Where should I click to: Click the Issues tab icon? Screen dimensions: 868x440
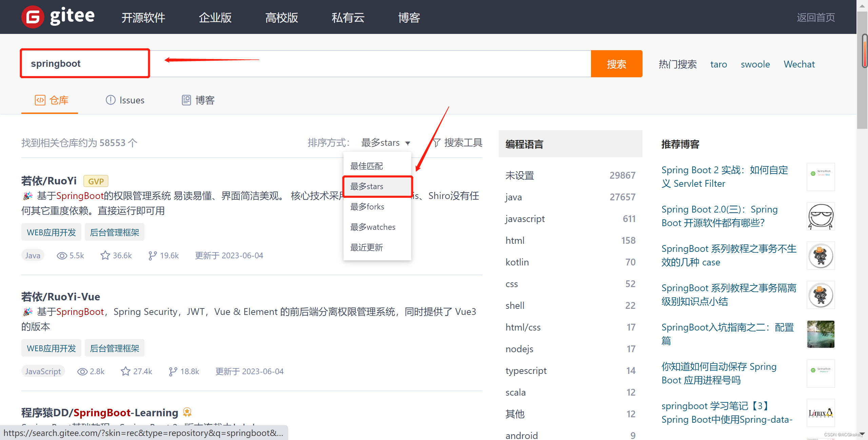pyautogui.click(x=110, y=100)
